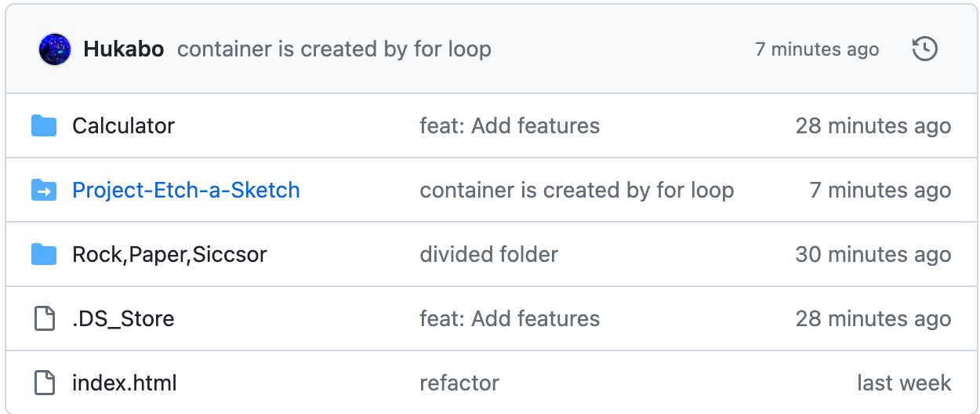Screen dimensions: 980x414
Task: Open the 'divided folder' commit message
Action: pos(488,254)
